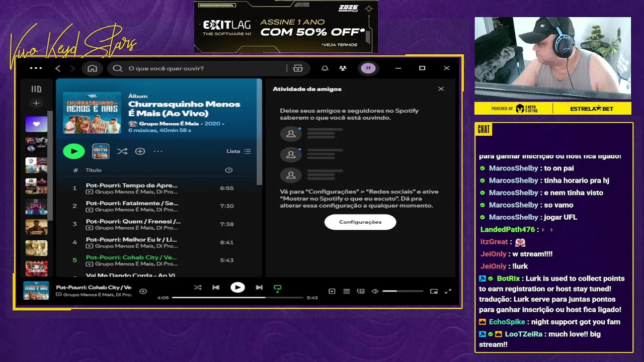
Task: Open the Liked Songs heart playlist
Action: pos(36,124)
